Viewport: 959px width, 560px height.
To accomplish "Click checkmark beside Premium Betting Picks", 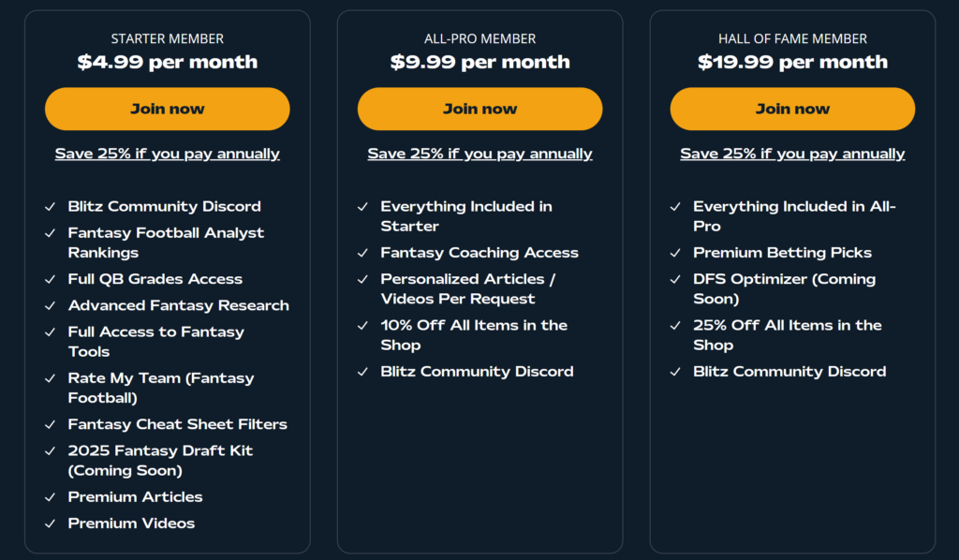I will [675, 253].
